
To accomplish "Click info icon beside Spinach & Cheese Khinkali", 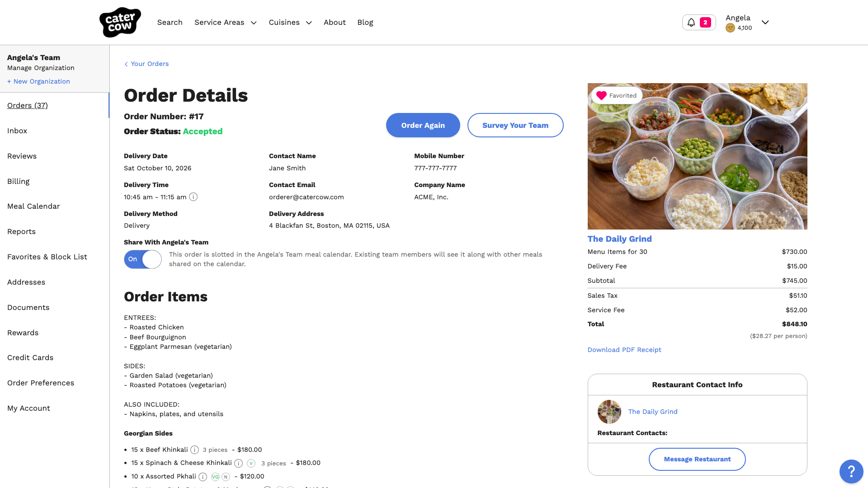I will [239, 463].
